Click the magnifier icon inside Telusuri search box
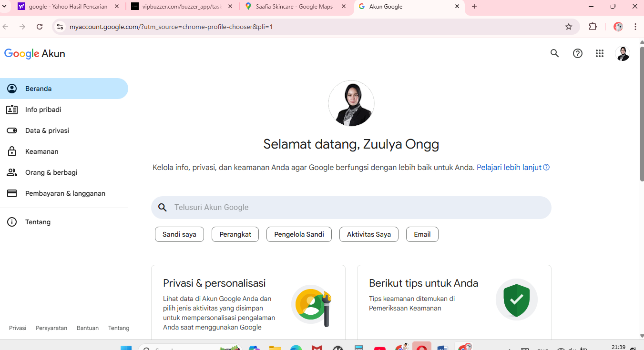644x350 pixels. point(163,208)
